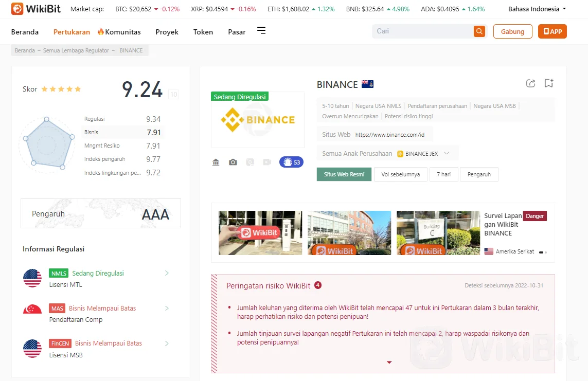The width and height of the screenshot is (588, 381).
Task: Open MAS regulation details chevron
Action: pyautogui.click(x=167, y=309)
